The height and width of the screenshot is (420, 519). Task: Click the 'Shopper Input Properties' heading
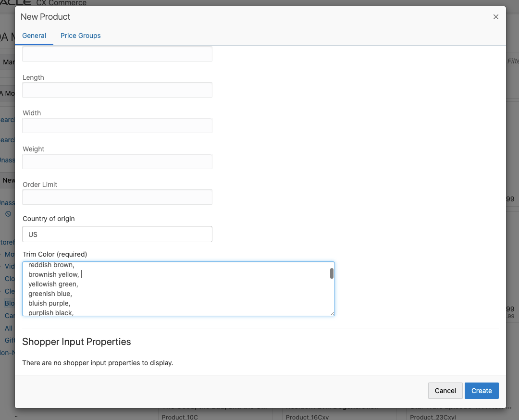pyautogui.click(x=76, y=342)
